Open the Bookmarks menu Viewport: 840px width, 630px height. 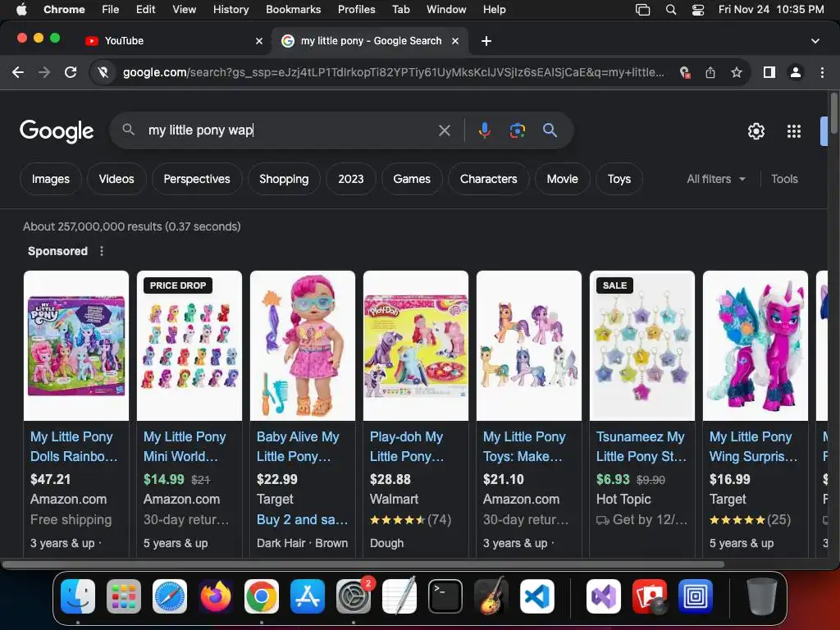point(293,9)
